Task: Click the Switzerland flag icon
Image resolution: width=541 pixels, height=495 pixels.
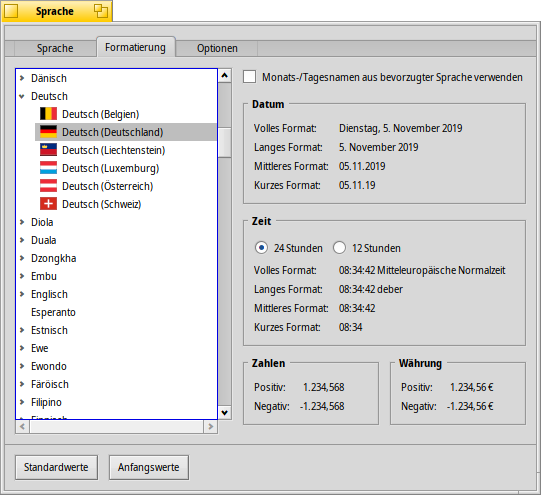Action: (48, 204)
